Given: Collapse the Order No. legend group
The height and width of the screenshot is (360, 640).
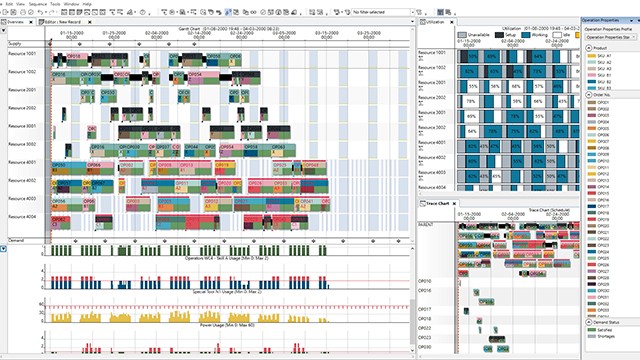Looking at the screenshot, I should [589, 95].
